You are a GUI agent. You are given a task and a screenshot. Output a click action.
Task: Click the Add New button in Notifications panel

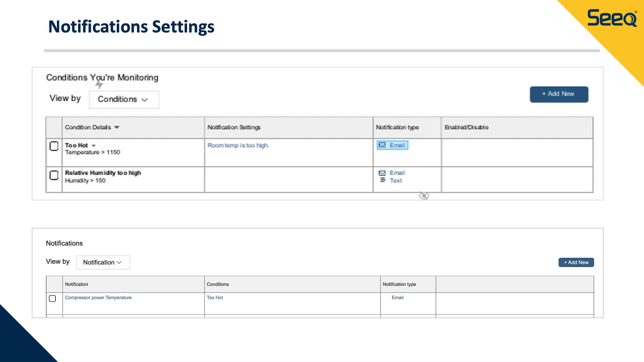point(576,262)
